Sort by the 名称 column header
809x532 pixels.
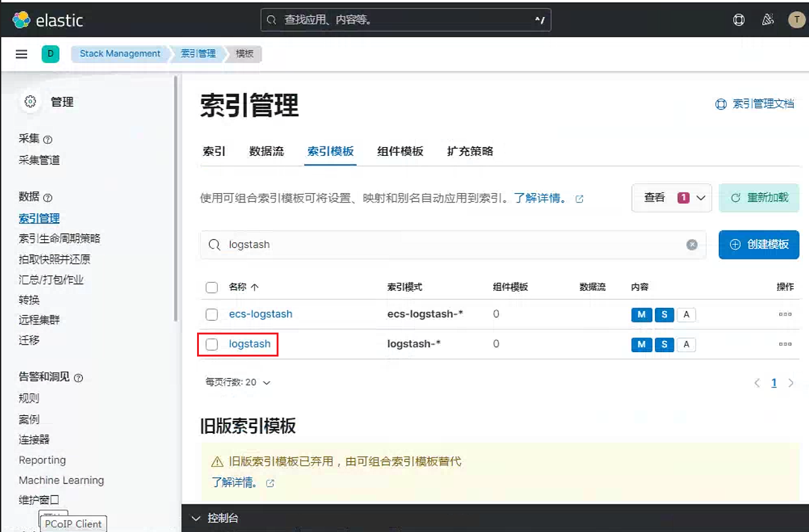[244, 287]
